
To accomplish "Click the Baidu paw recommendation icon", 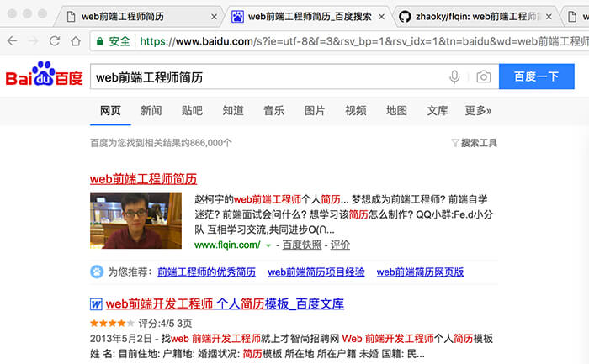I will pyautogui.click(x=97, y=272).
